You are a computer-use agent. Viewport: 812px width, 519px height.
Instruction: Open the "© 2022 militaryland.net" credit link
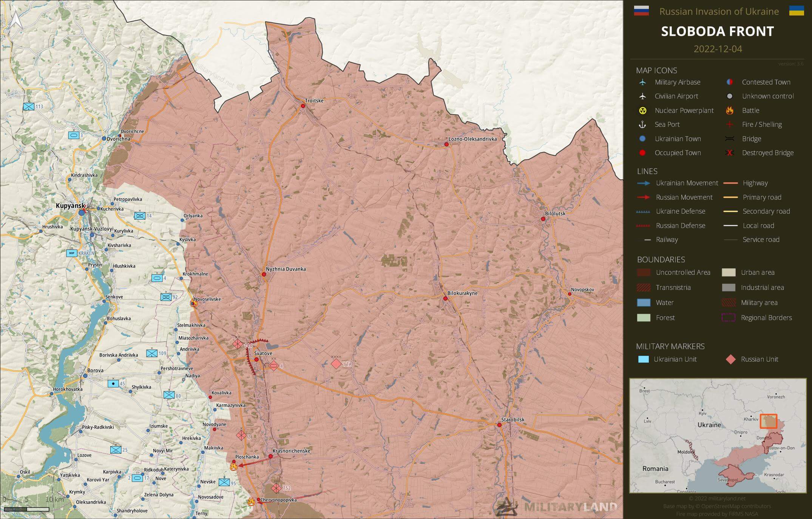click(x=717, y=499)
